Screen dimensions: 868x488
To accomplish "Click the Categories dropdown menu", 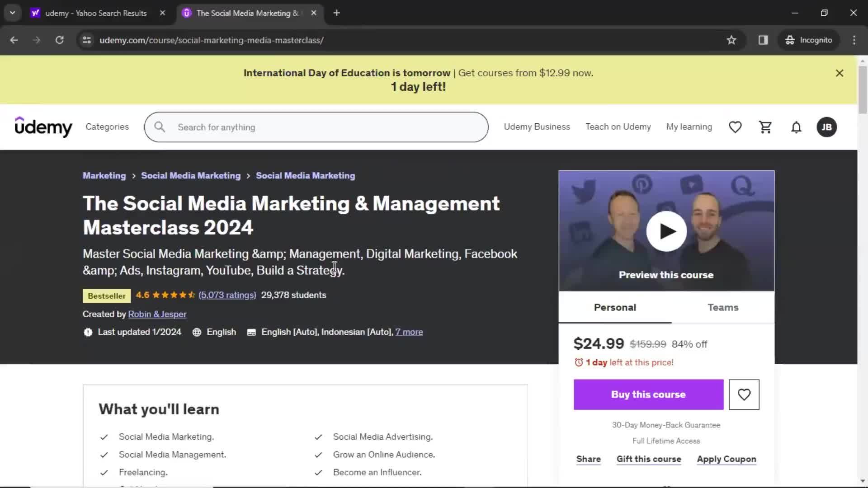I will (x=107, y=127).
